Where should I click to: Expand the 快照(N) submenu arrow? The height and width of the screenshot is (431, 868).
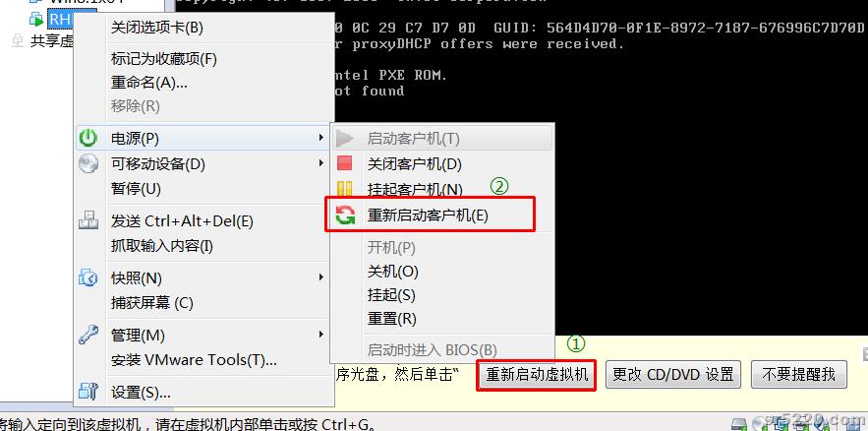tap(321, 277)
